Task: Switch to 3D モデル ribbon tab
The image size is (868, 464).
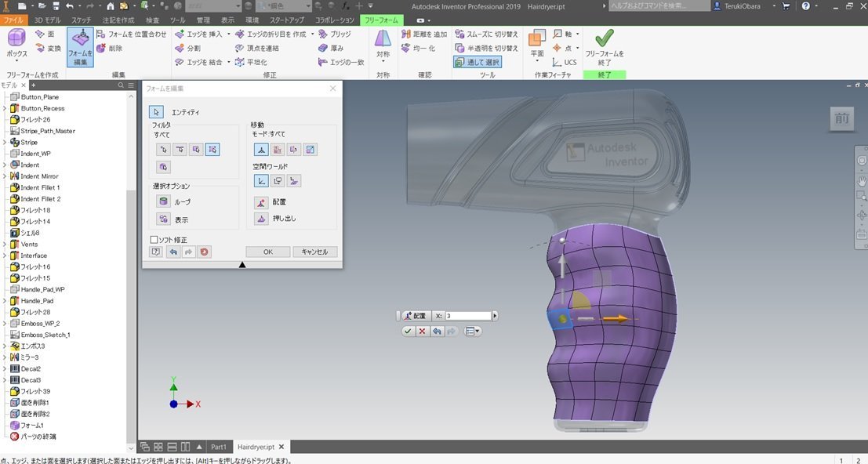Action: pyautogui.click(x=48, y=20)
